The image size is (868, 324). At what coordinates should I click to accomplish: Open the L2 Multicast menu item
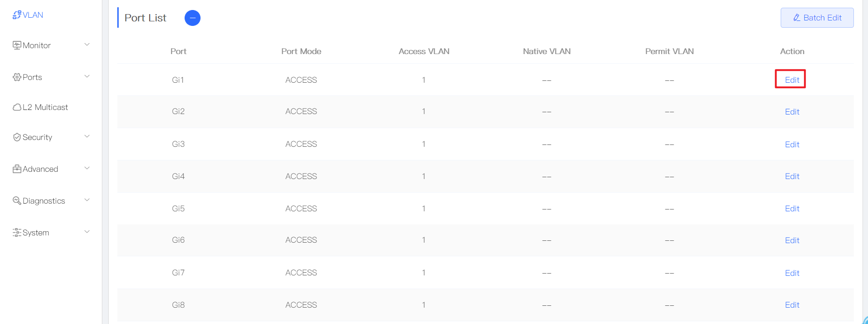tap(45, 107)
